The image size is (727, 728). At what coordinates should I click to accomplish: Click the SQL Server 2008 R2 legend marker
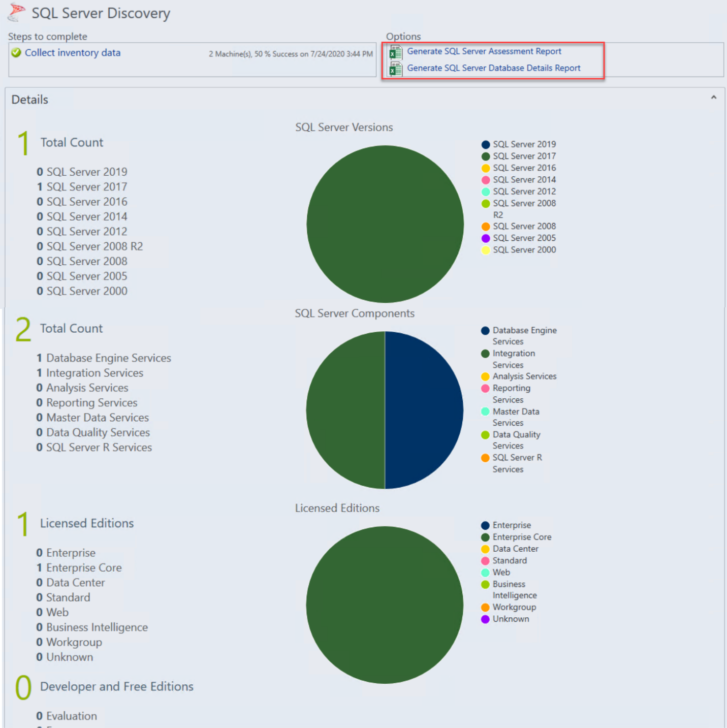(485, 203)
